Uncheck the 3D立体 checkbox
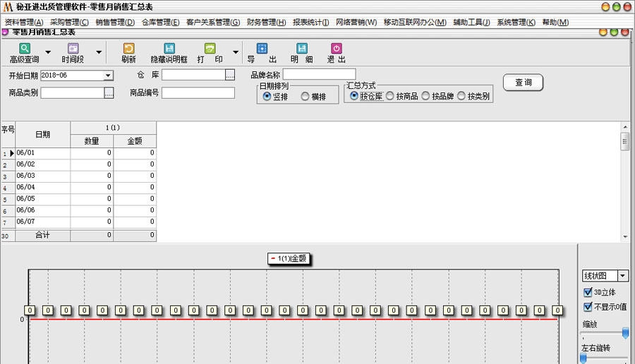 (588, 292)
